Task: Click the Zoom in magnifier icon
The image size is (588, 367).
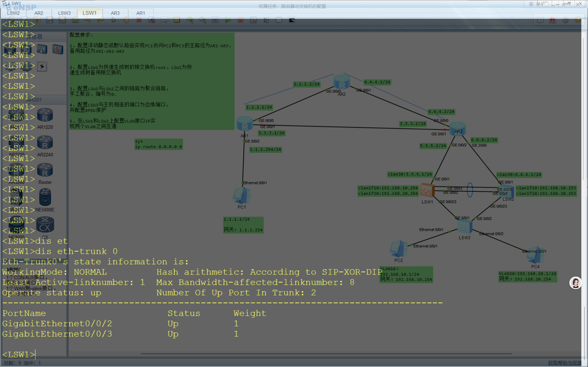Action: point(190,20)
